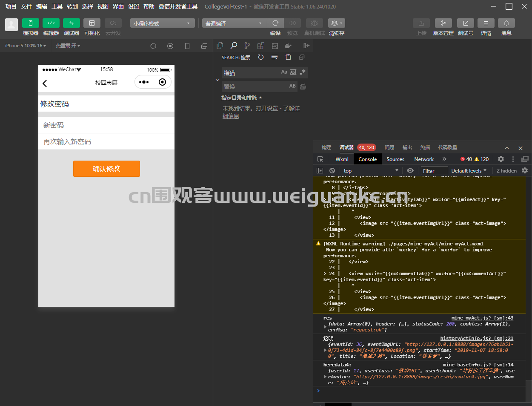Image resolution: width=532 pixels, height=406 pixels.
Task: Select the search magnifier icon
Action: point(234,46)
